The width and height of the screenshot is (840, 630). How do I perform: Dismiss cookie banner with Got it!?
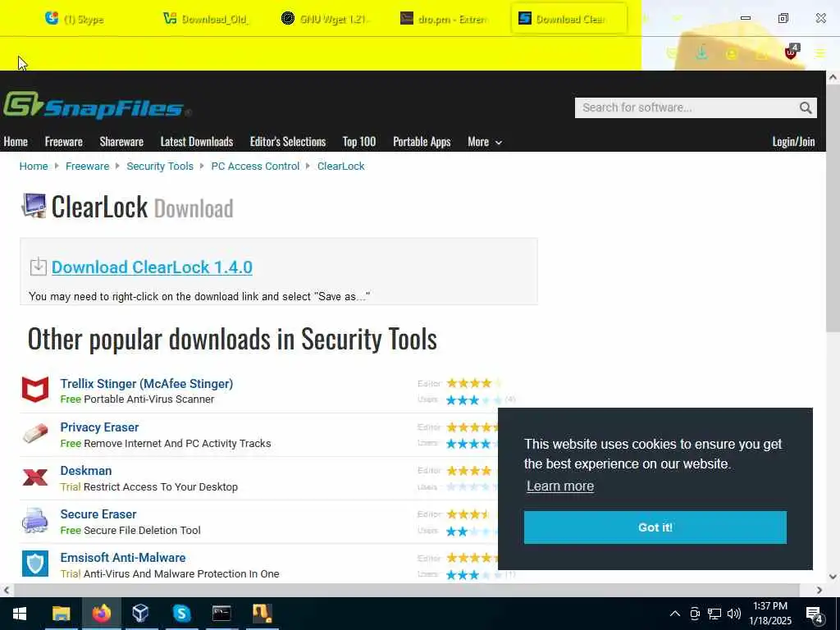655,527
